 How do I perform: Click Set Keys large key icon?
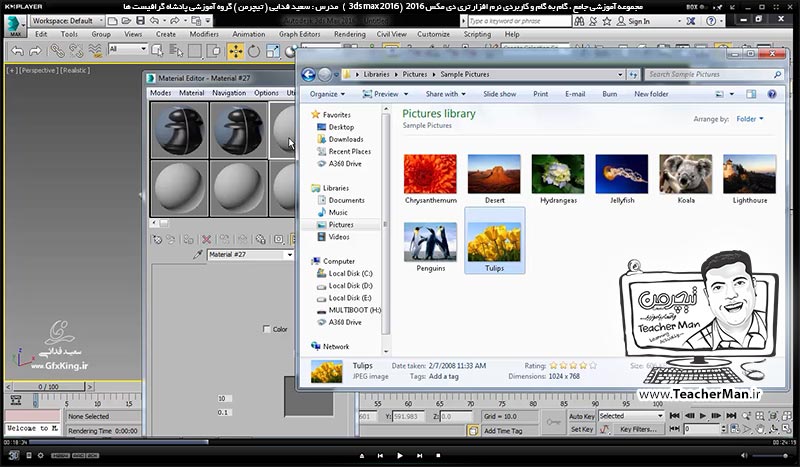(x=554, y=422)
